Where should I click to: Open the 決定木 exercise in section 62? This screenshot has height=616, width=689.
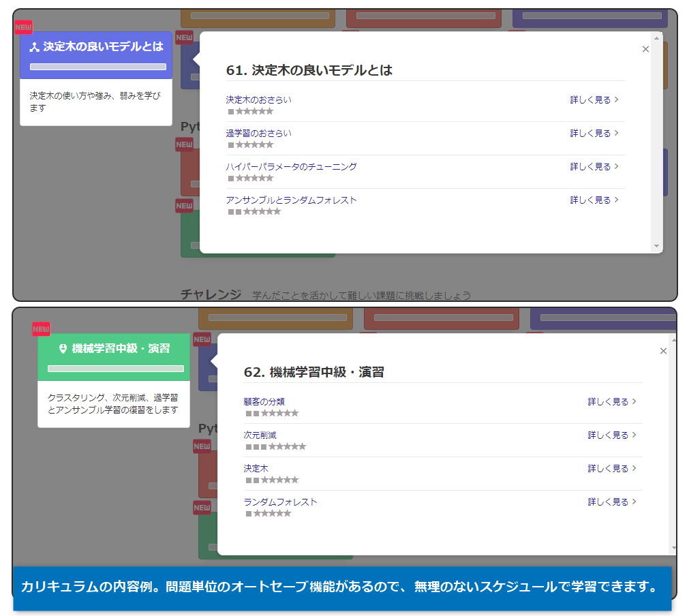tap(256, 468)
